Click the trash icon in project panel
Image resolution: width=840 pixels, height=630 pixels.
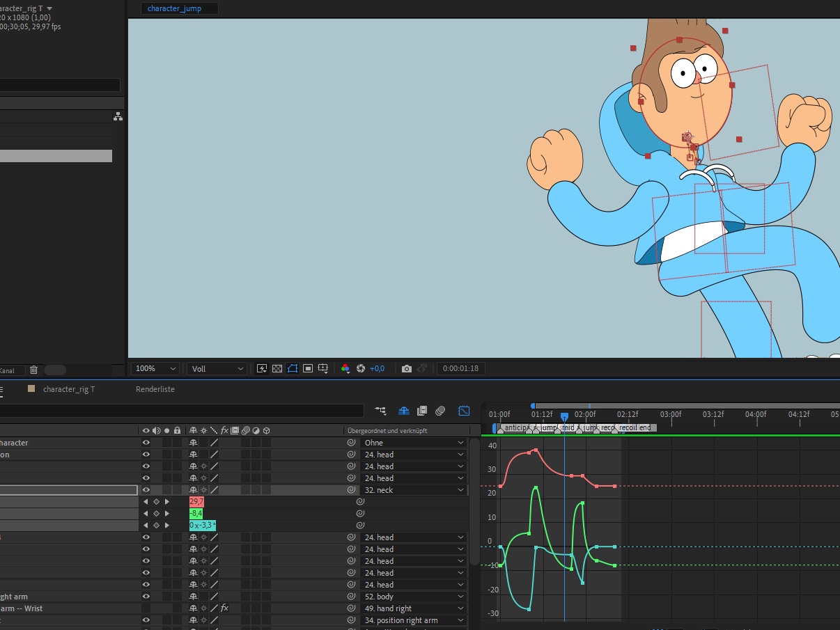coord(33,370)
